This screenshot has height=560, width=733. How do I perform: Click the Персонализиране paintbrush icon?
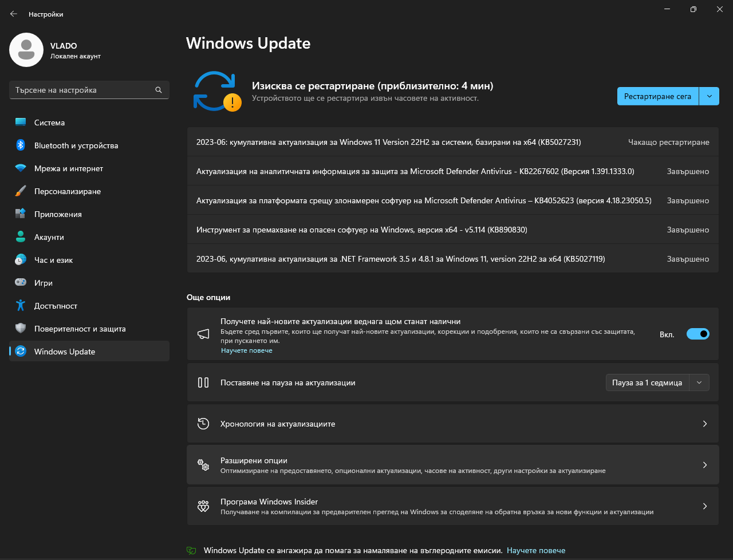[x=21, y=191]
